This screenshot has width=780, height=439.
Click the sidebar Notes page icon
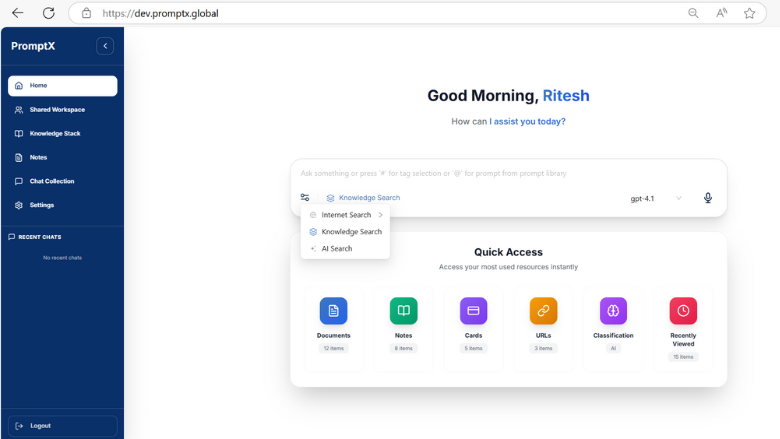(19, 158)
